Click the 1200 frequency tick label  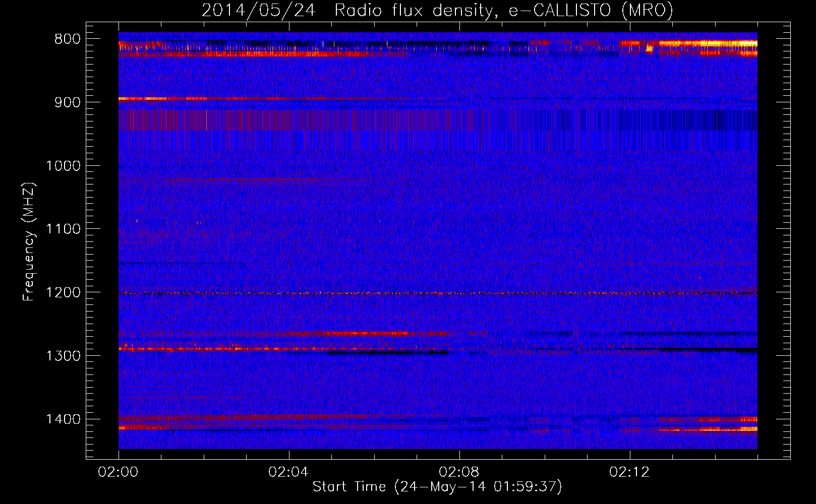click(63, 293)
